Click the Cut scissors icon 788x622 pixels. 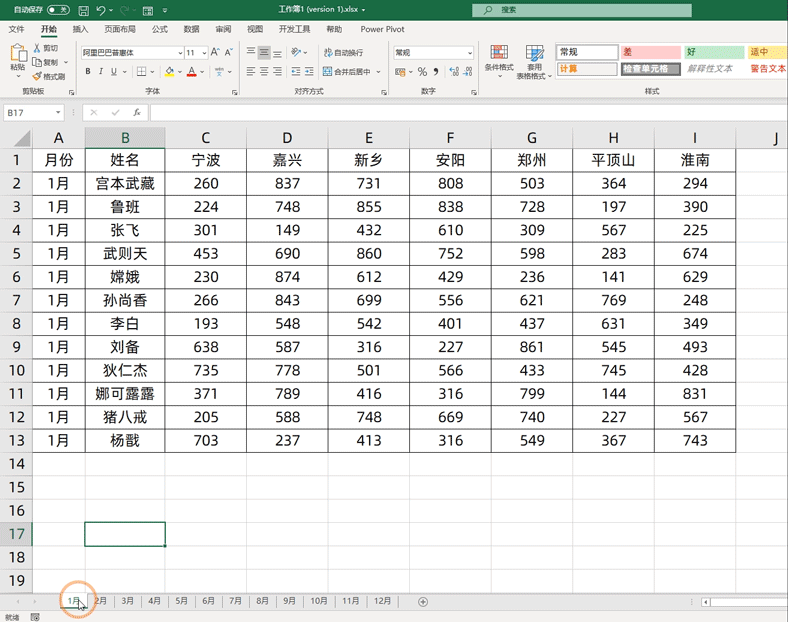tap(37, 48)
